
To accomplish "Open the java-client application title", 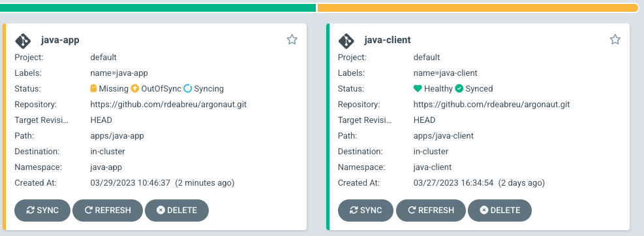I will tap(388, 40).
